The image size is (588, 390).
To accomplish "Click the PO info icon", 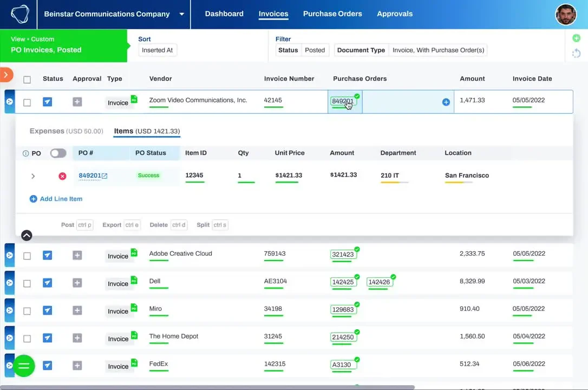I will (25, 153).
